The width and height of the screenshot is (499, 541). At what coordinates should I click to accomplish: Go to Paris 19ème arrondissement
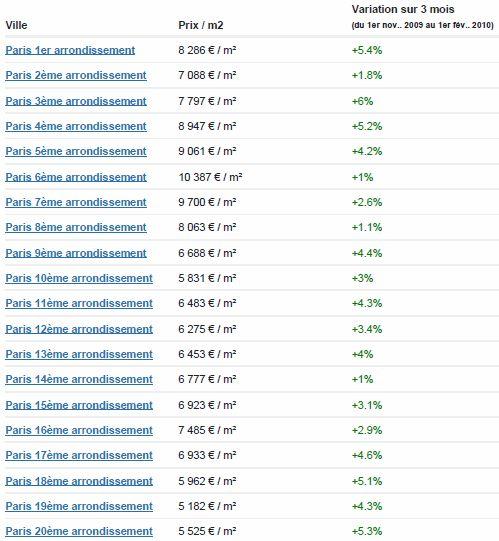pos(79,506)
